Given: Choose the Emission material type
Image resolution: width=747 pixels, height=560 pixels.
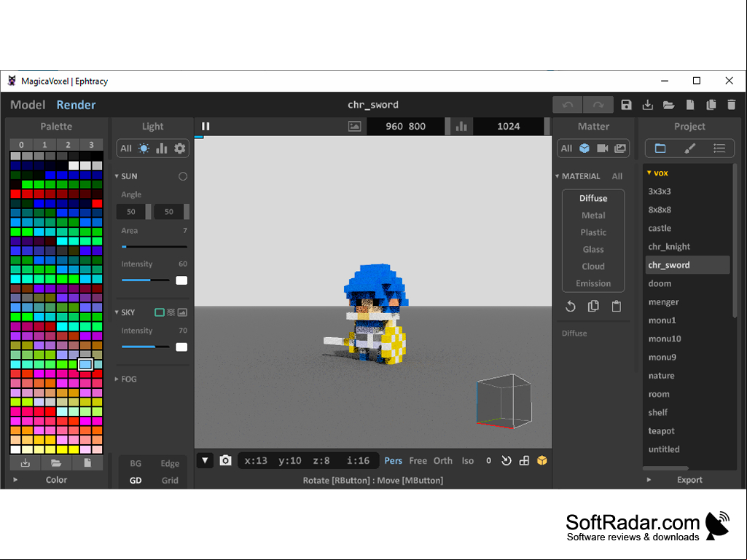Looking at the screenshot, I should [593, 283].
